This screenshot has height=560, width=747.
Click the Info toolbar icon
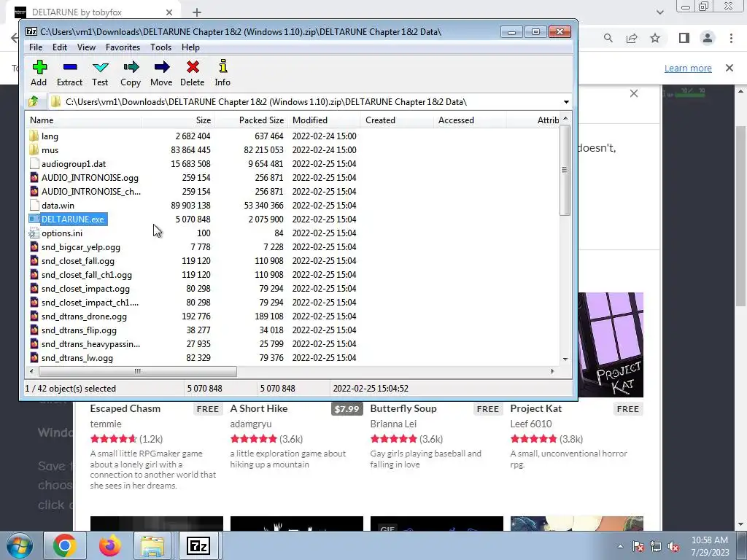(x=222, y=66)
